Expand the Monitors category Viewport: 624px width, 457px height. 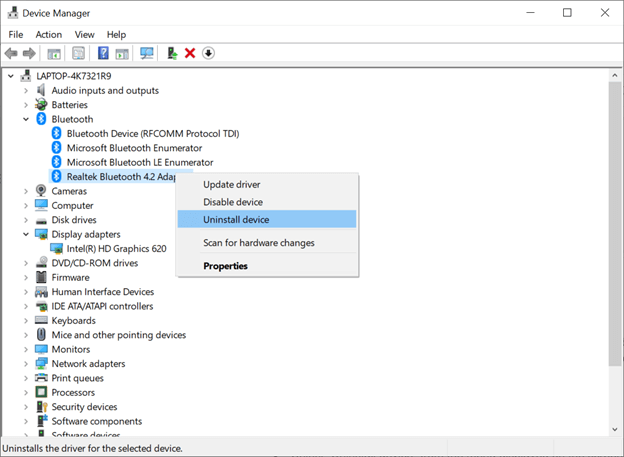(26, 349)
